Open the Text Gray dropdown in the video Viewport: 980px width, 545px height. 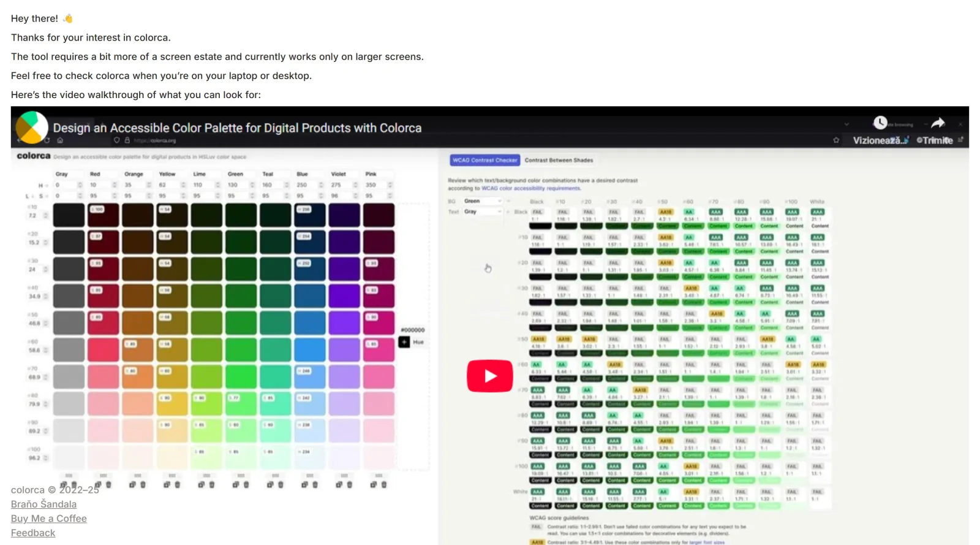click(483, 212)
